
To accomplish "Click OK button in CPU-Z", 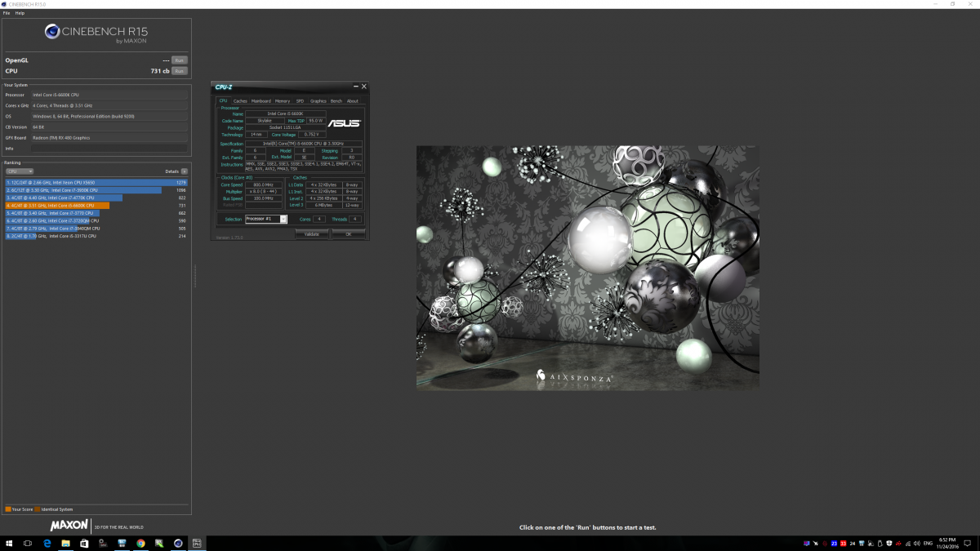I will [348, 233].
